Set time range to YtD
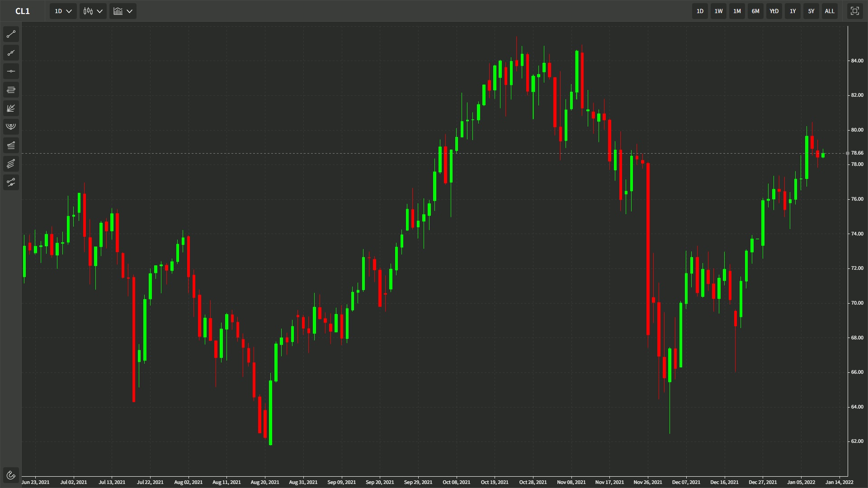868x488 pixels. click(x=774, y=11)
